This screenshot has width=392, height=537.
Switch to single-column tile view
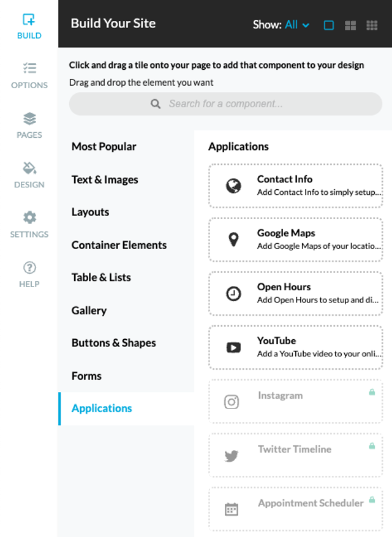coord(329,25)
